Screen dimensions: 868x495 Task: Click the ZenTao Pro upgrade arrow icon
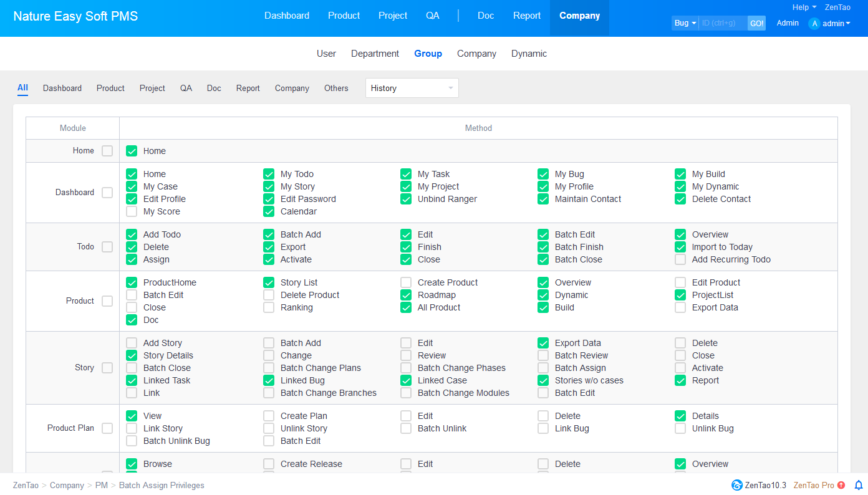[x=841, y=485]
